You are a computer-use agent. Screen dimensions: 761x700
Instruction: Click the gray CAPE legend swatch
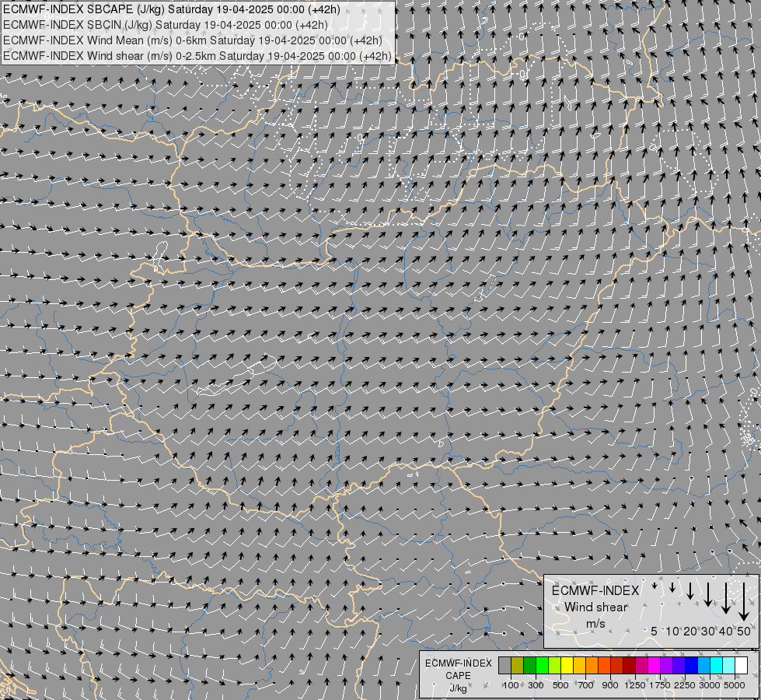(504, 665)
